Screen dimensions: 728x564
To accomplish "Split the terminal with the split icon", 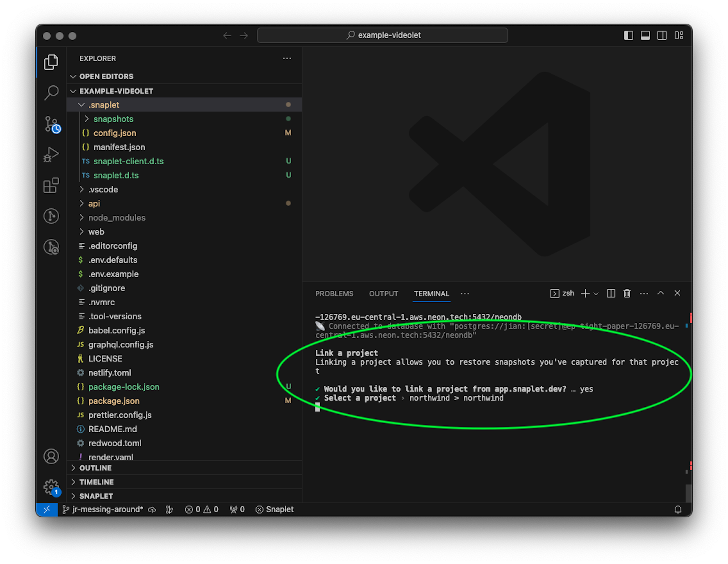I will (611, 293).
